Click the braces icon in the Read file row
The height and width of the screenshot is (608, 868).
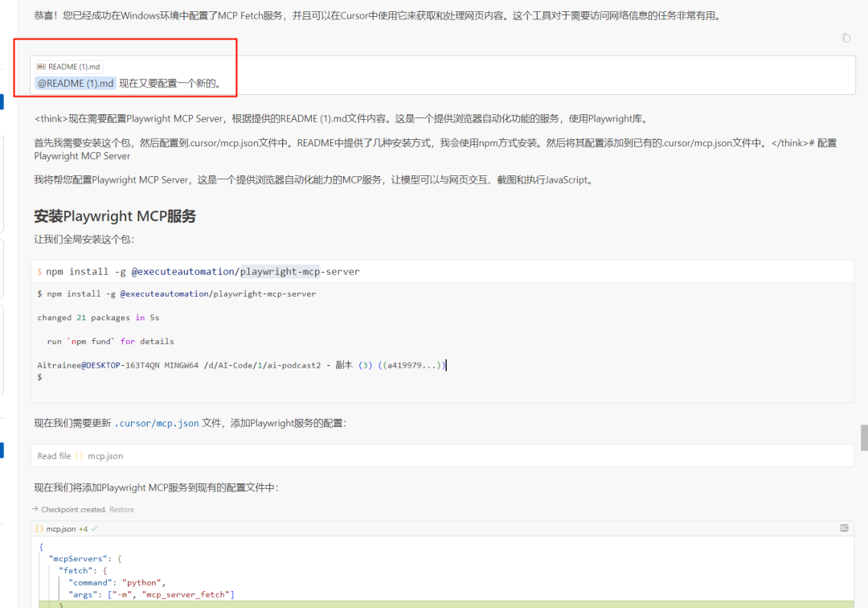(x=79, y=456)
